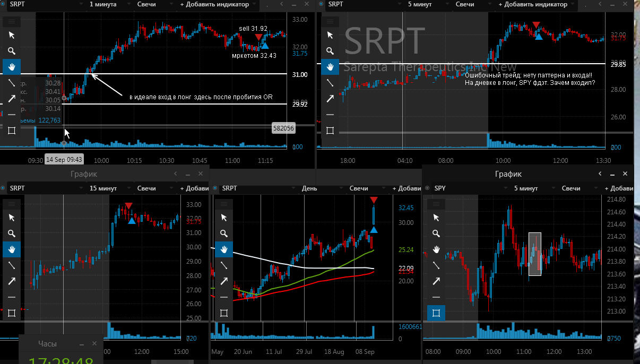Click the red sell marker in the daily SRPT chart
The width and height of the screenshot is (640, 364).
pos(374,200)
